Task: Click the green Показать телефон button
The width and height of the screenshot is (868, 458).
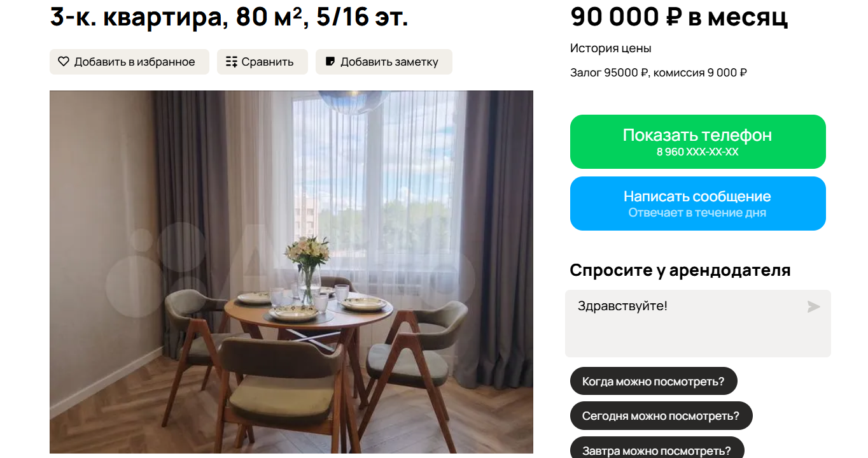Action: 697,141
